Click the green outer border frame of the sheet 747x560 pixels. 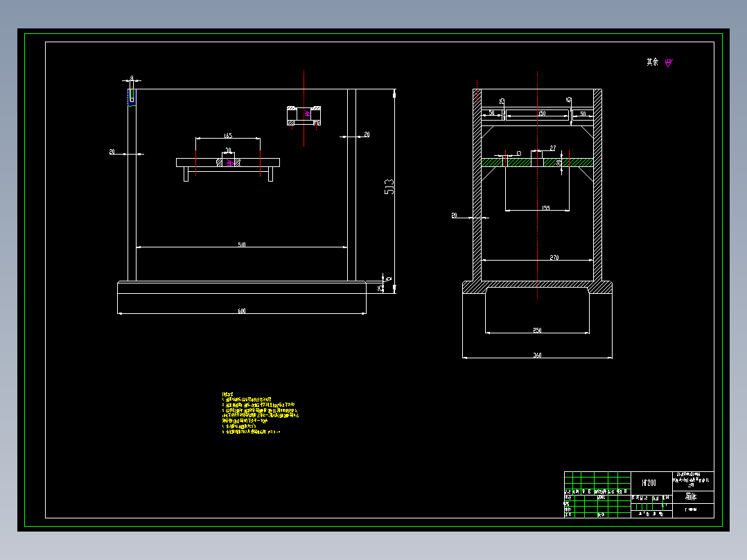373,34
